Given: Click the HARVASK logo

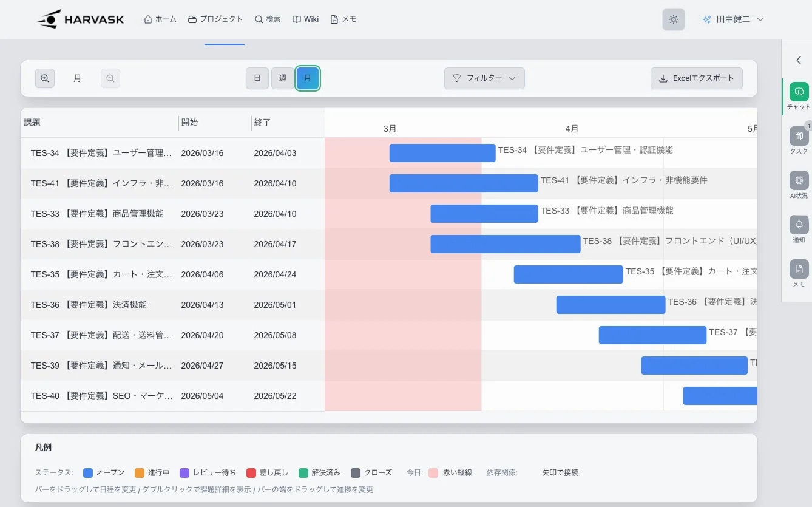Looking at the screenshot, I should tap(81, 19).
